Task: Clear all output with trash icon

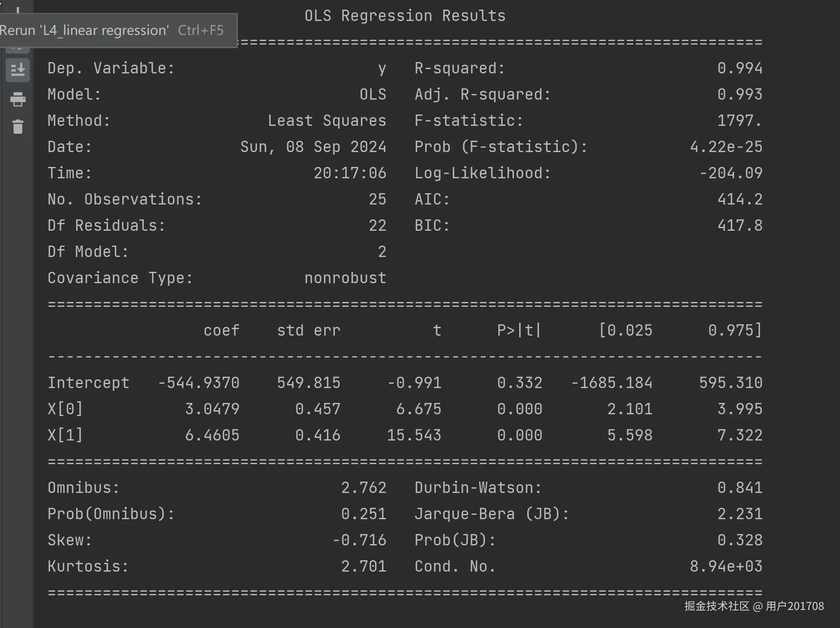Action: click(x=17, y=127)
